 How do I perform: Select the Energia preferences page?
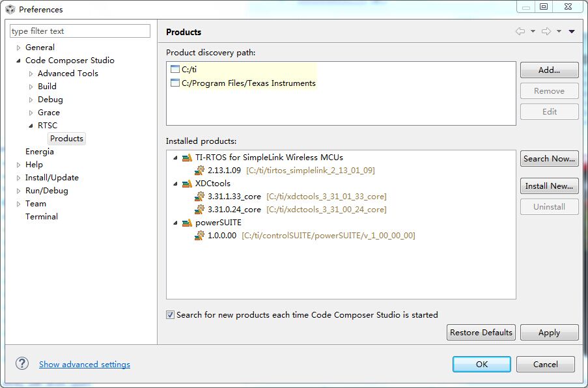pyautogui.click(x=40, y=152)
